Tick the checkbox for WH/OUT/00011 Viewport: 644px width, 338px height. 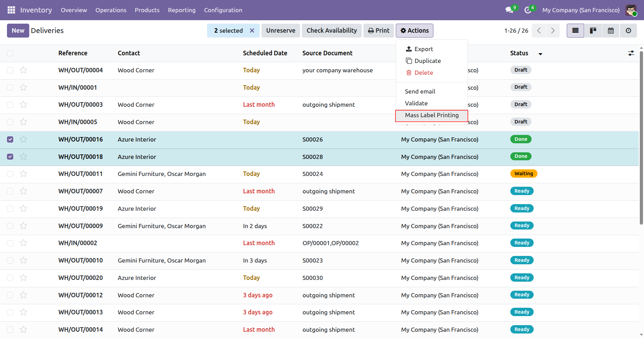(10, 174)
